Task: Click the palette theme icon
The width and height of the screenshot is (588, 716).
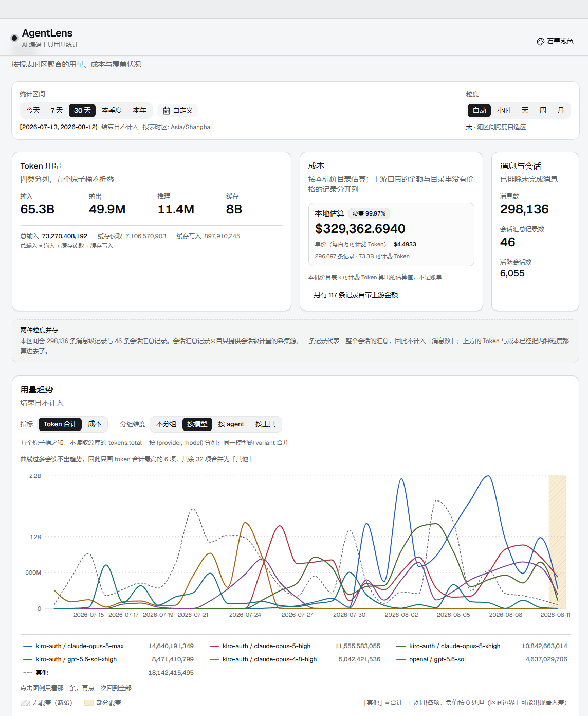Action: click(540, 42)
